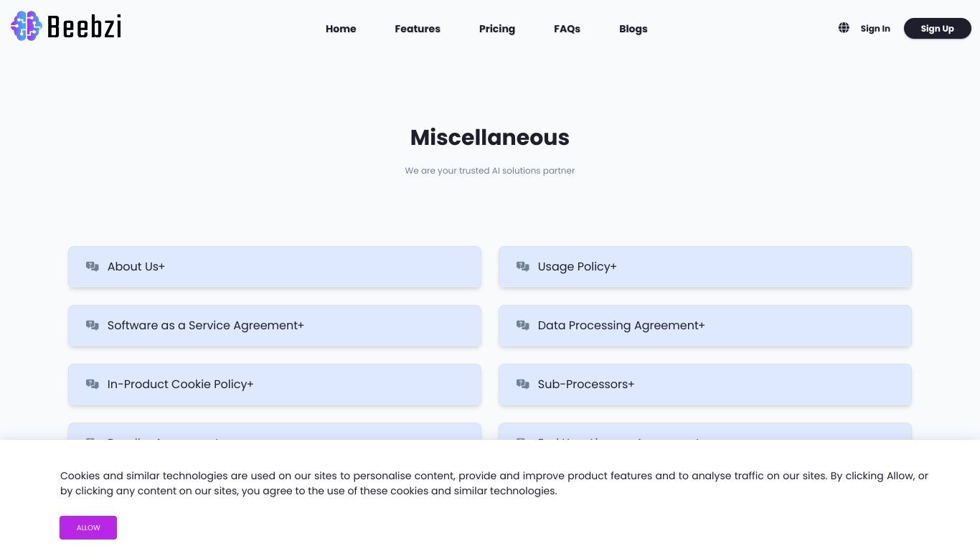
Task: Click the Sign In link
Action: (x=875, y=29)
